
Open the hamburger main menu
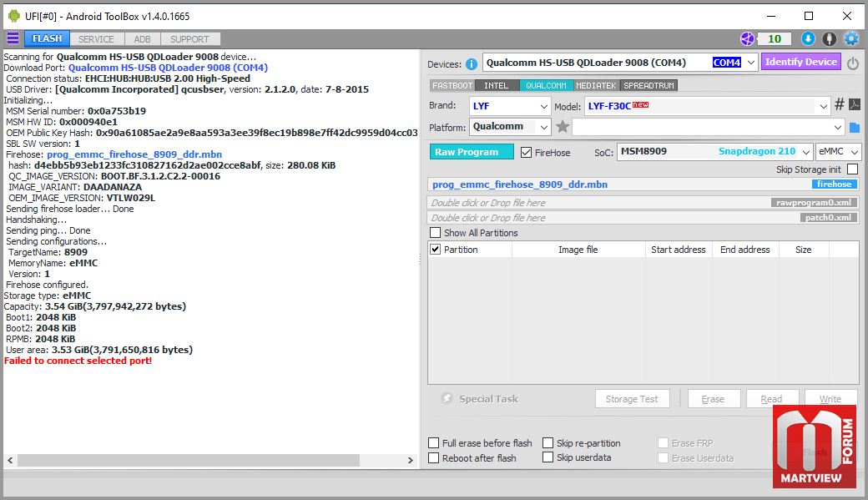(13, 38)
